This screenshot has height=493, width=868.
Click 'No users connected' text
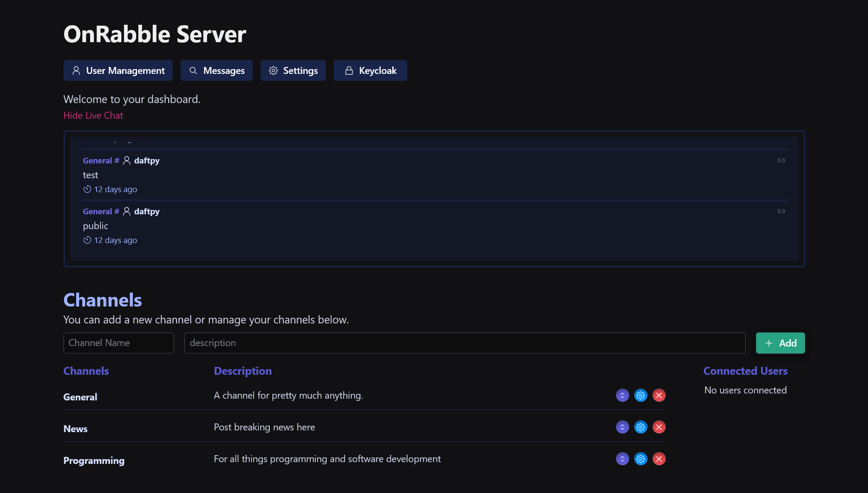[x=745, y=390]
